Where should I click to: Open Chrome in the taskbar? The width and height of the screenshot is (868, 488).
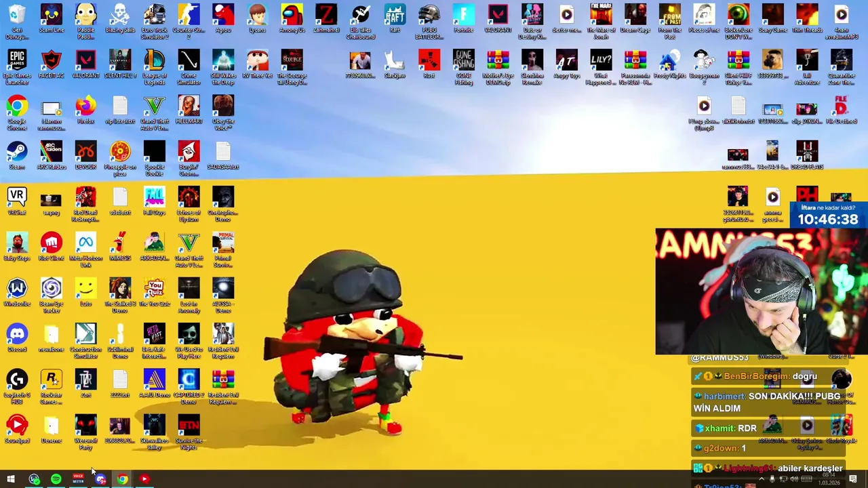click(122, 479)
